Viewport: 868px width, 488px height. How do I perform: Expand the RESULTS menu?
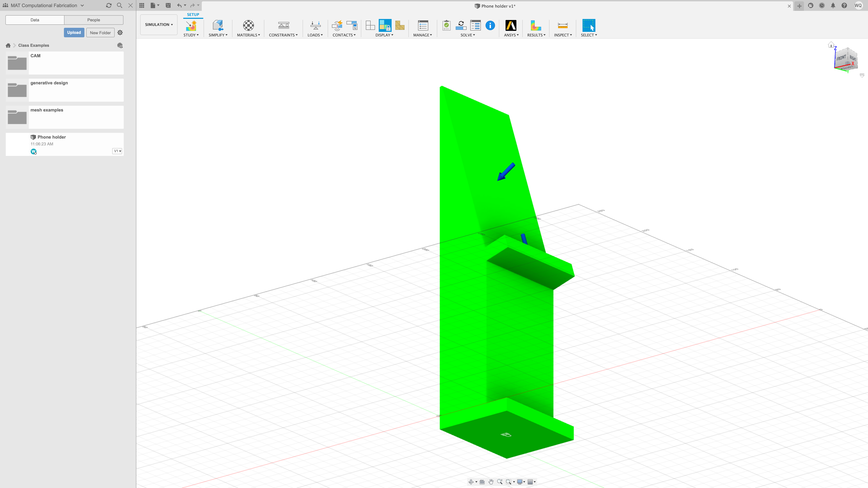[x=536, y=35]
